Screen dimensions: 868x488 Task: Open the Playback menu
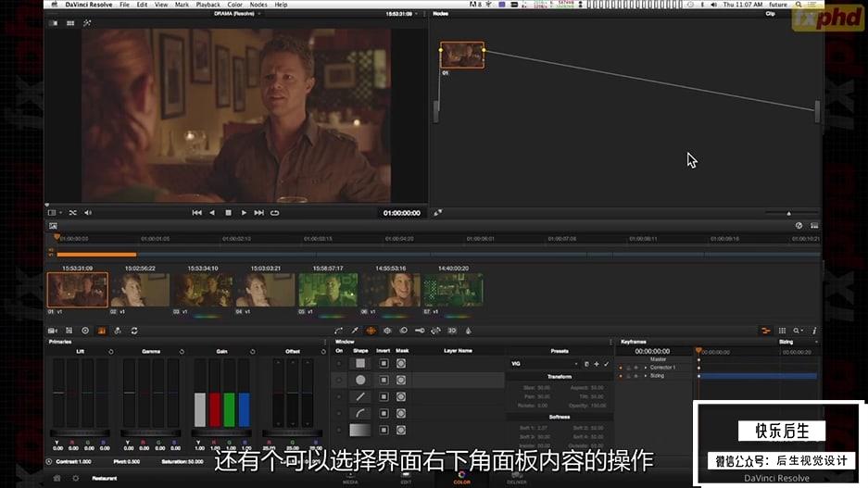click(208, 5)
